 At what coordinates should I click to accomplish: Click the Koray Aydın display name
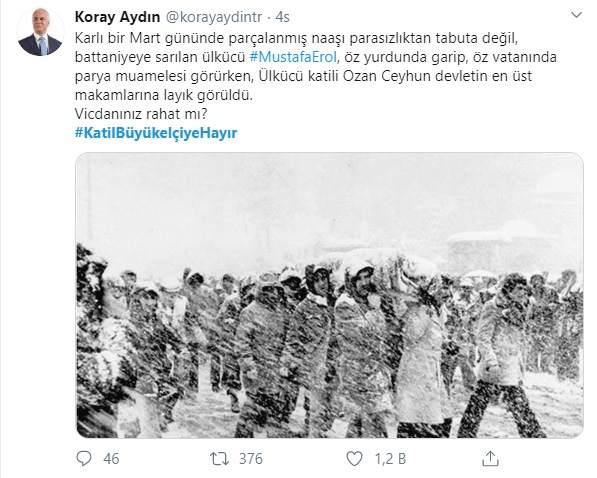[118, 17]
